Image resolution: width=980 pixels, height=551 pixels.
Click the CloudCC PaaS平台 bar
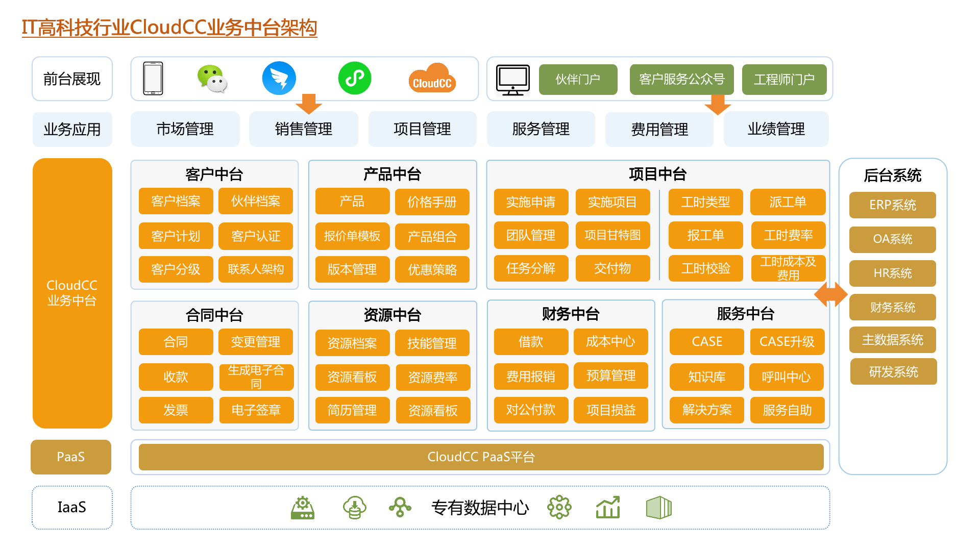(x=481, y=457)
